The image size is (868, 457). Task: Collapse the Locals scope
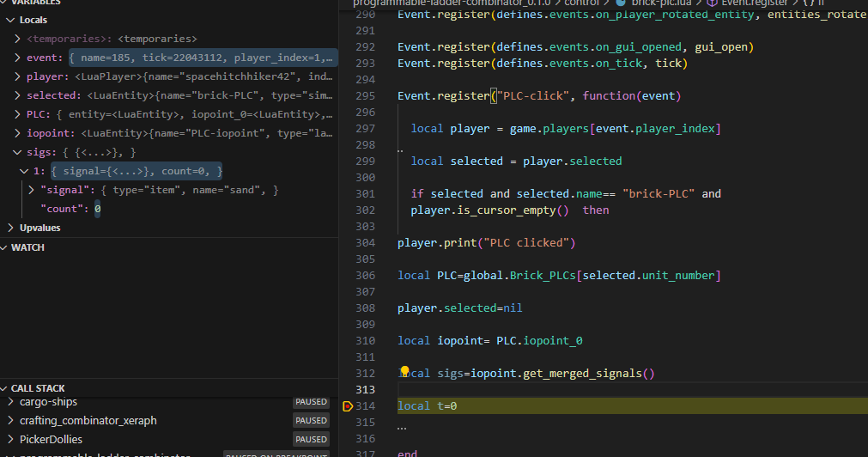(10, 20)
